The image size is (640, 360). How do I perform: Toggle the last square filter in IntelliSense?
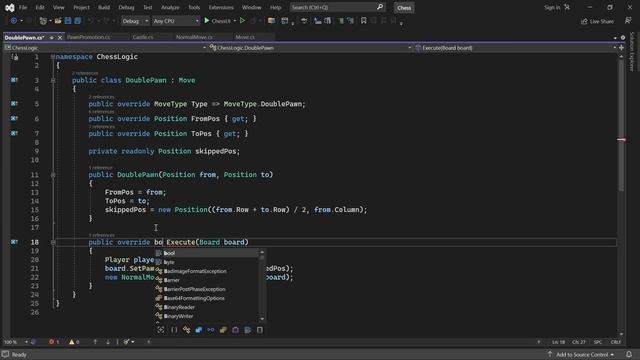[260, 330]
